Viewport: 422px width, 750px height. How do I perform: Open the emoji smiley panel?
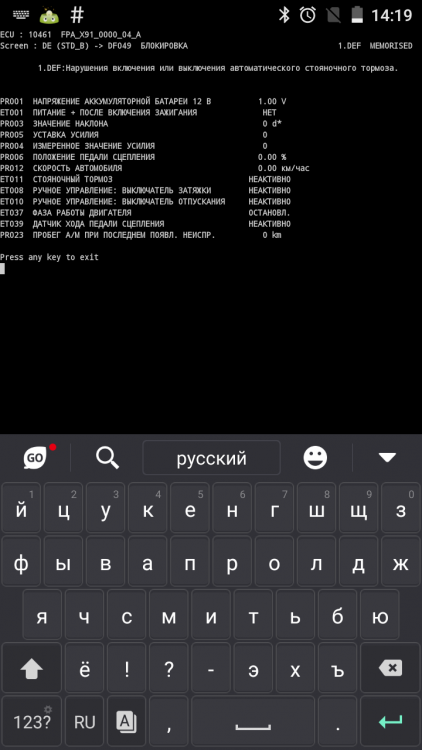tap(315, 458)
